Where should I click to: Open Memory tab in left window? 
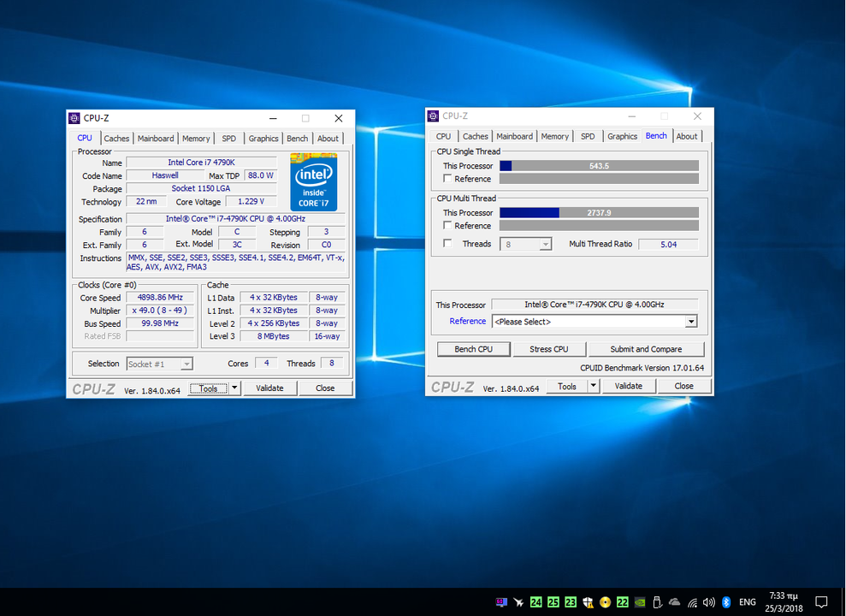point(196,139)
